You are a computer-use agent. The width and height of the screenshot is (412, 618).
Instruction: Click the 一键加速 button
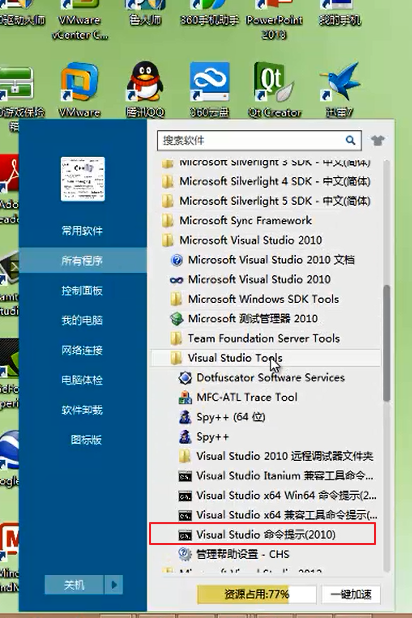point(350,594)
